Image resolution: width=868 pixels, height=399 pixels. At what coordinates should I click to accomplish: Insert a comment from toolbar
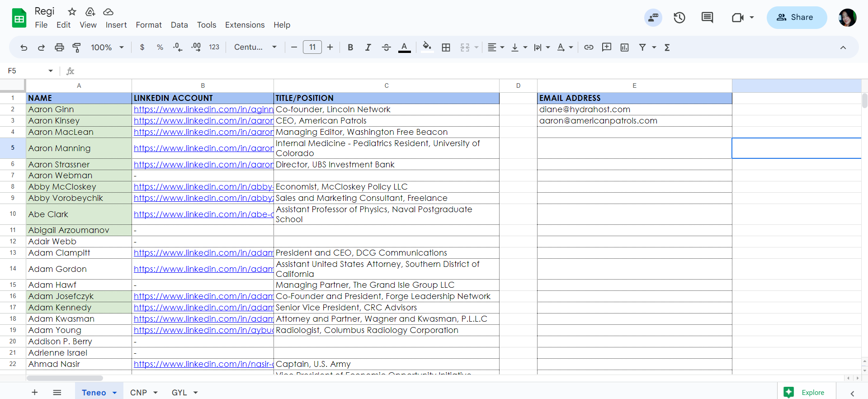[x=607, y=47]
